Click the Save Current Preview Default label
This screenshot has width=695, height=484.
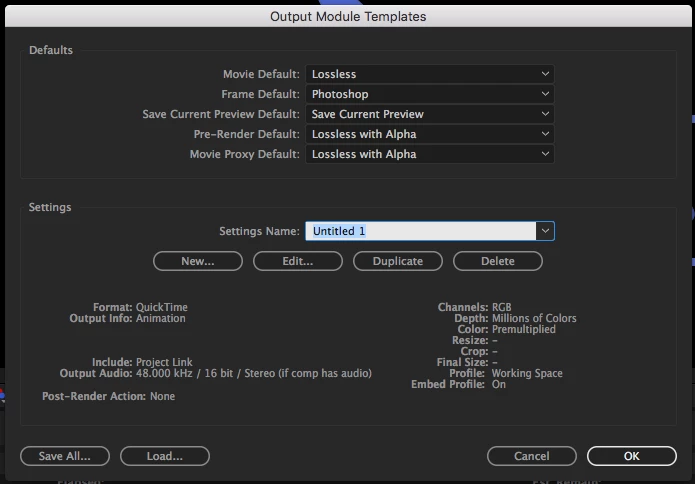click(x=221, y=114)
